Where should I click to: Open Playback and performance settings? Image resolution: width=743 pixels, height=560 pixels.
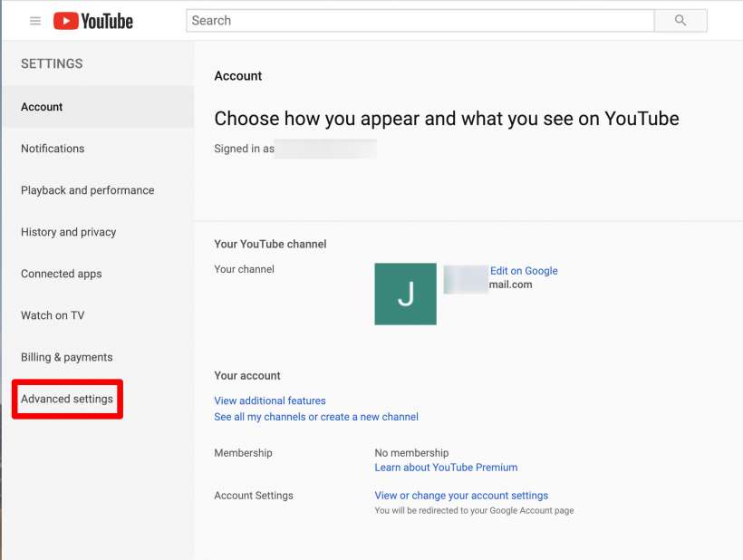pos(88,190)
